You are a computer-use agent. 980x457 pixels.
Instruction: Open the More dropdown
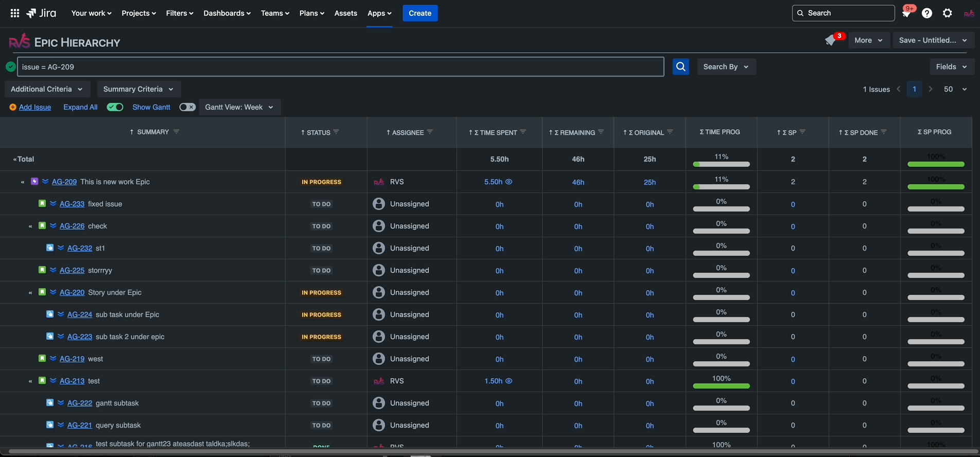(x=869, y=40)
